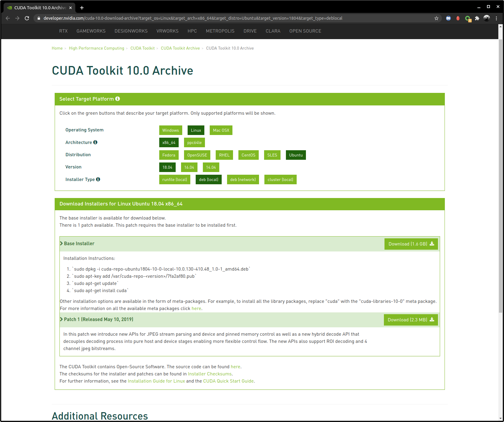Open the GAMEWORKS nav item
Screen dimensions: 504x422
click(91, 31)
